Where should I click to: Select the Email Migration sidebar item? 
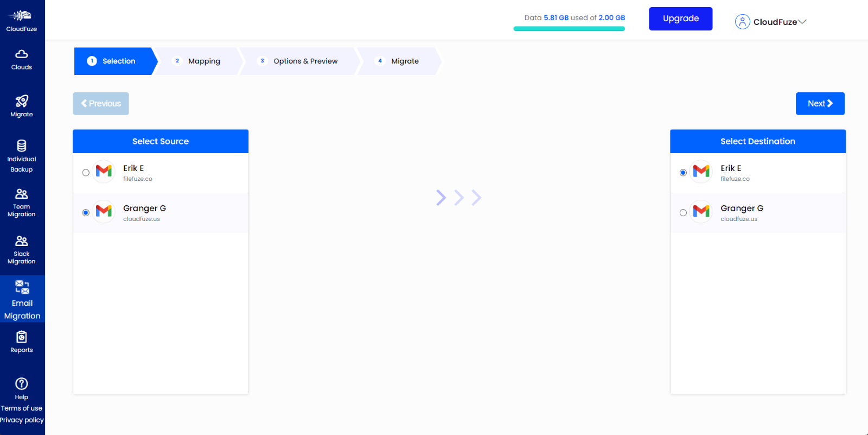click(x=22, y=299)
